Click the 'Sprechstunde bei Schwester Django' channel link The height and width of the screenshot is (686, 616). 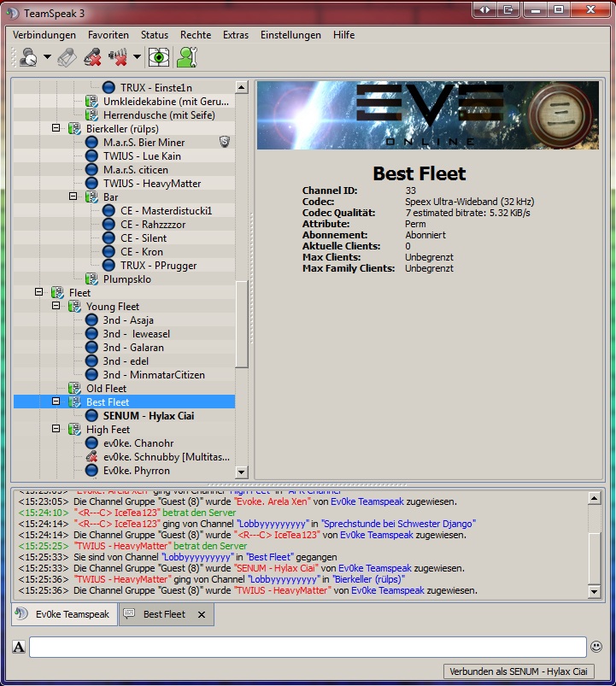[398, 524]
